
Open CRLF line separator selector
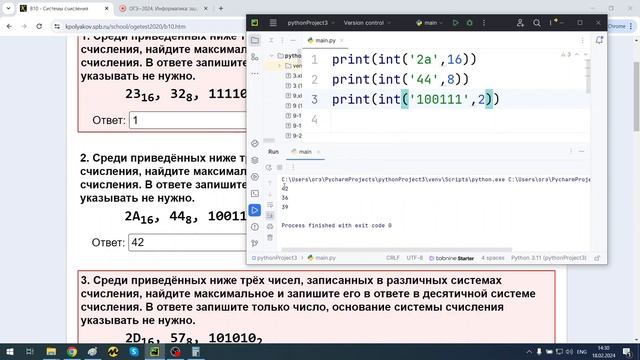click(393, 258)
